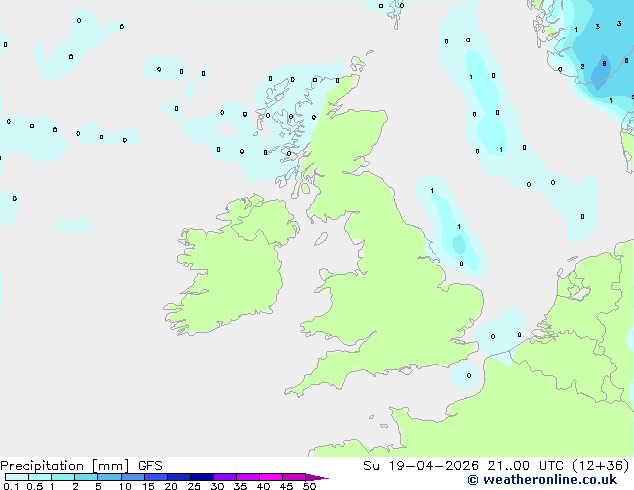Click the '40' legend scale label
The height and width of the screenshot is (490, 634).
tap(263, 486)
